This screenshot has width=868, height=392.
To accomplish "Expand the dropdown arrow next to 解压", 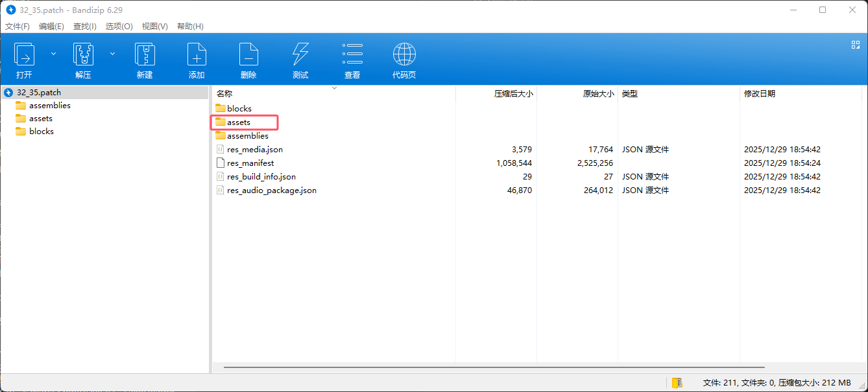I will [x=112, y=54].
